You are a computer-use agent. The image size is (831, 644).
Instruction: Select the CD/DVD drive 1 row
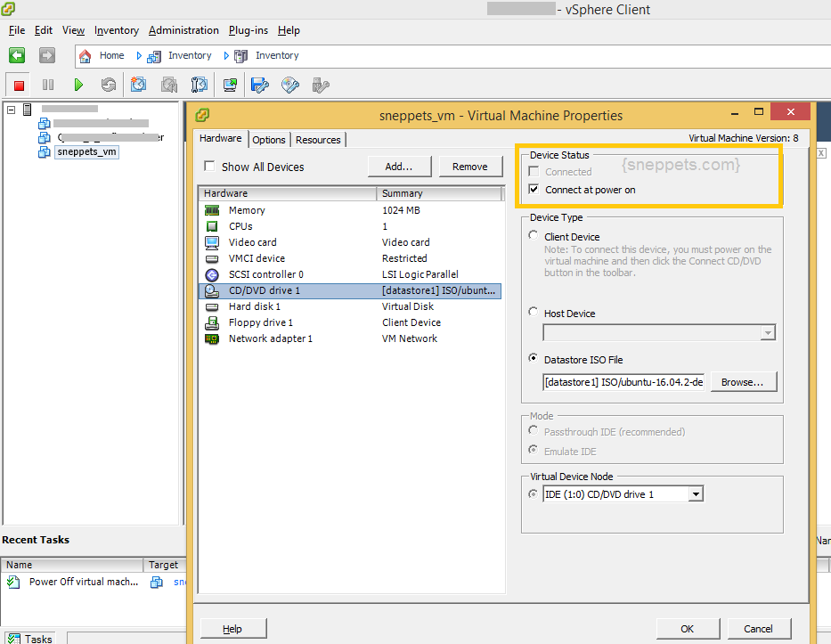[x=350, y=291]
